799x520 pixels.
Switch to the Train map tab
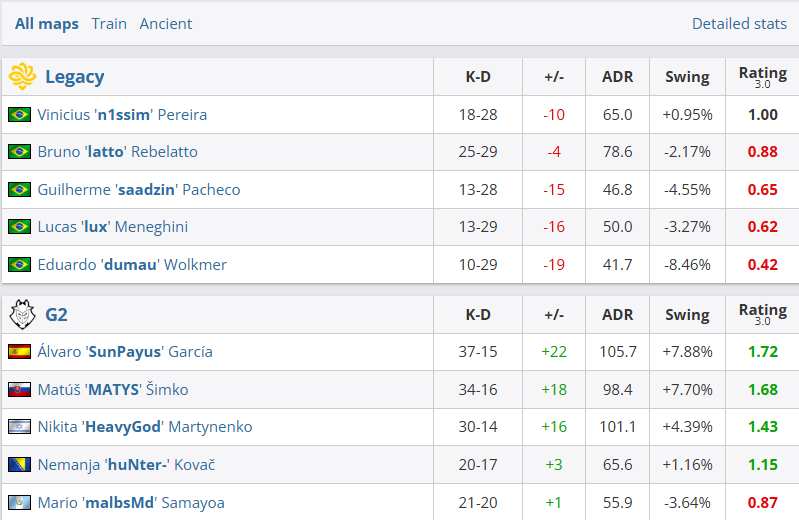click(109, 23)
